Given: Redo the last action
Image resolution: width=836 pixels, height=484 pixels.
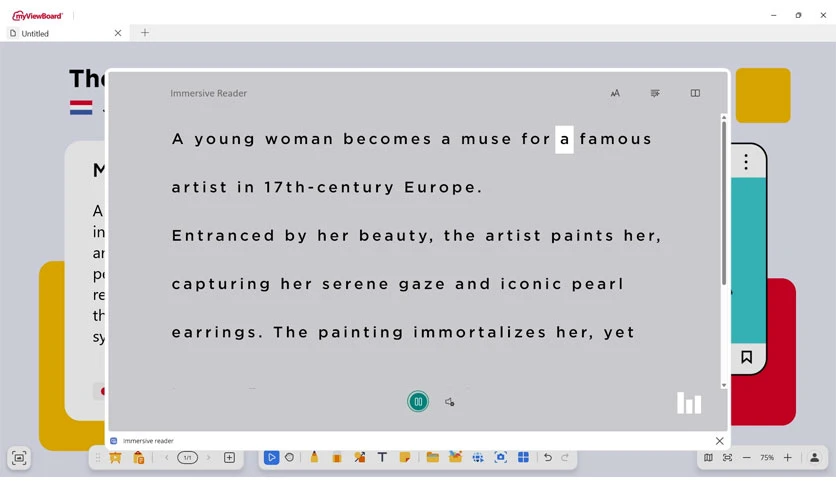Looking at the screenshot, I should pos(565,457).
